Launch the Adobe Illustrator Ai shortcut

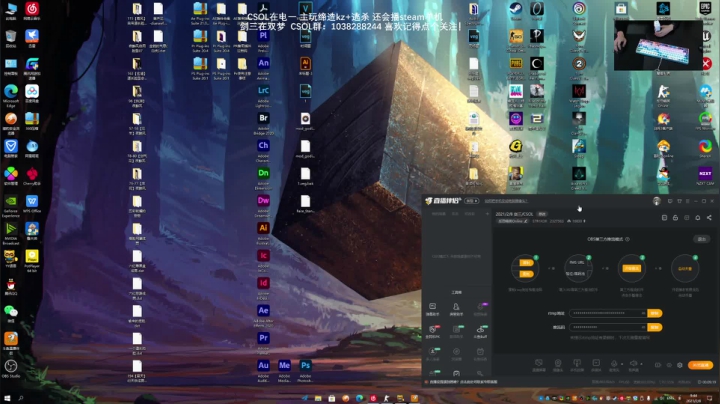point(263,233)
